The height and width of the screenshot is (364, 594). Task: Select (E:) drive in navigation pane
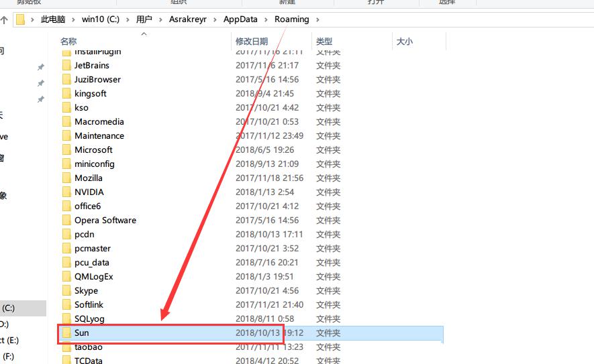(10, 340)
